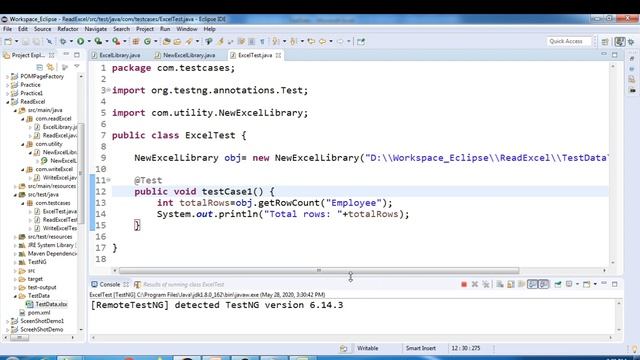Toggle Scroll Lock in Console toolbar

point(511,284)
